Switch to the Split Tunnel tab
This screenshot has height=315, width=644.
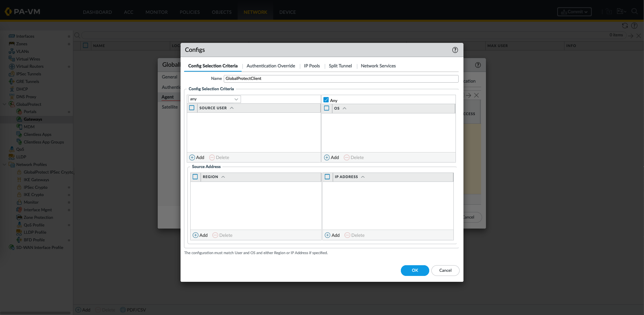tap(340, 66)
